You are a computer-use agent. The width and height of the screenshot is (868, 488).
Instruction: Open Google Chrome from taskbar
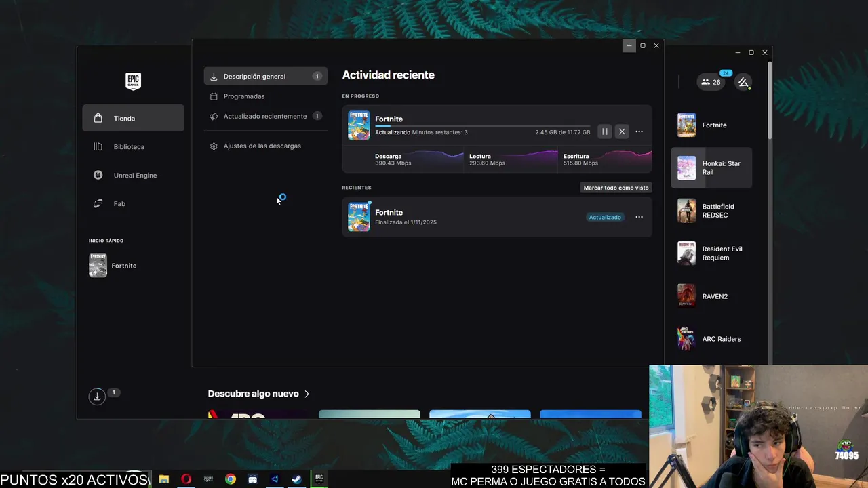point(231,479)
